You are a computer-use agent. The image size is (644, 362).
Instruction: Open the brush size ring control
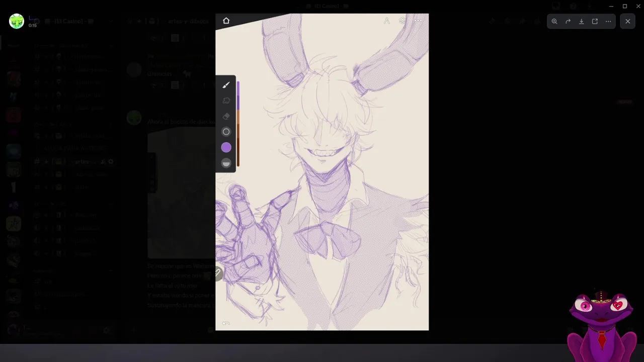tap(226, 132)
